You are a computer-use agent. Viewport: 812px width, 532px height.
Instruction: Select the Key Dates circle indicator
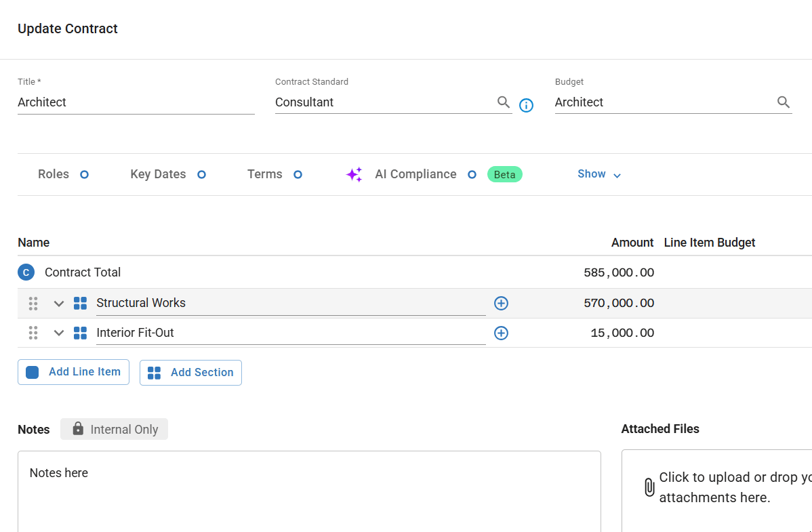(201, 174)
